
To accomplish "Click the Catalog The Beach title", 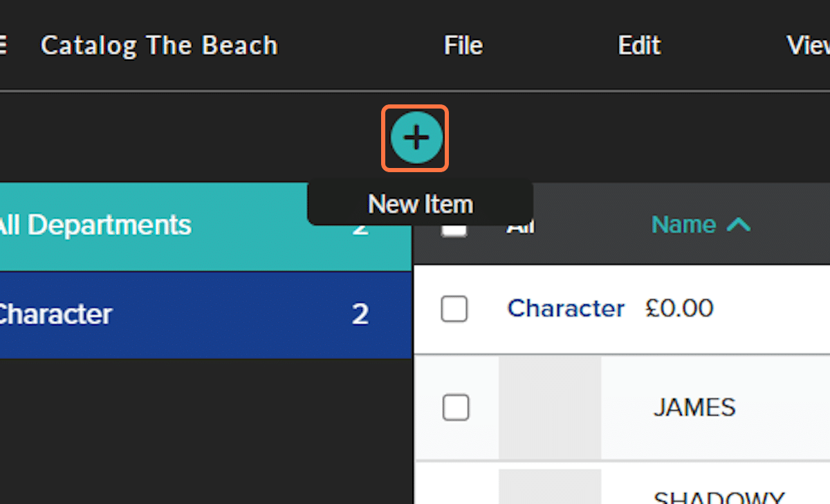I will pyautogui.click(x=159, y=45).
